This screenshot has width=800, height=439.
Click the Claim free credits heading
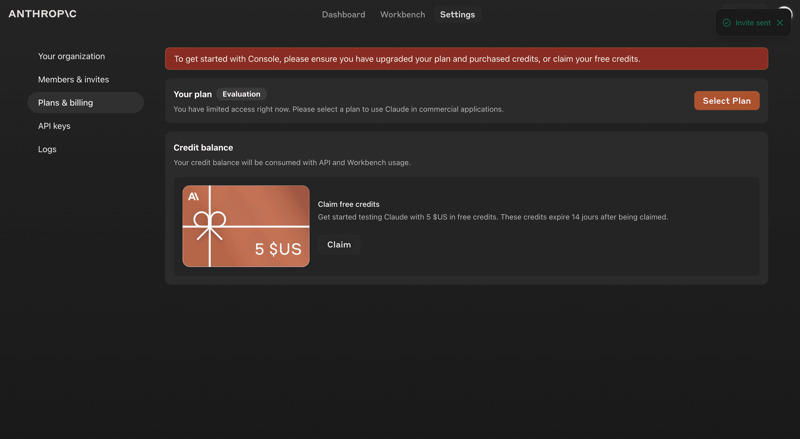point(348,204)
